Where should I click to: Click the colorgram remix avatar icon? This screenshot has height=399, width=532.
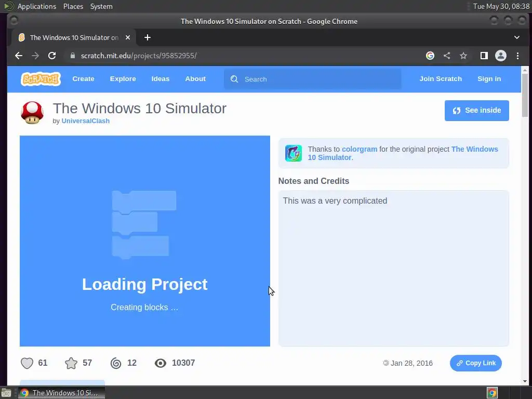(294, 153)
